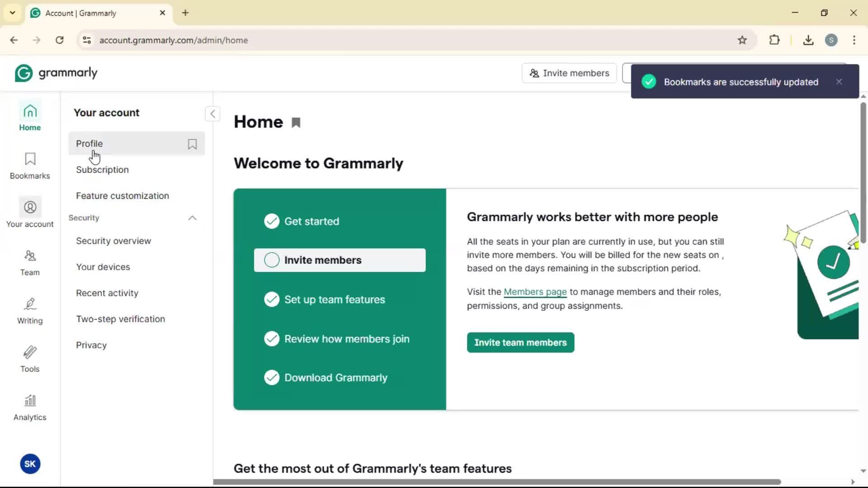The width and height of the screenshot is (868, 488).
Task: Click the SK user avatar
Action: click(x=30, y=464)
